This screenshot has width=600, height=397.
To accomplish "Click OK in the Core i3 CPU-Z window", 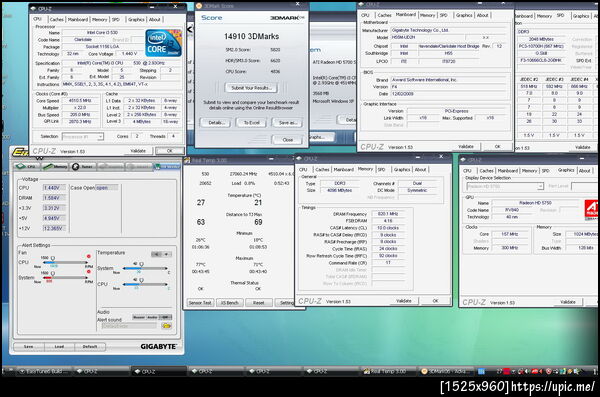I will click(170, 151).
